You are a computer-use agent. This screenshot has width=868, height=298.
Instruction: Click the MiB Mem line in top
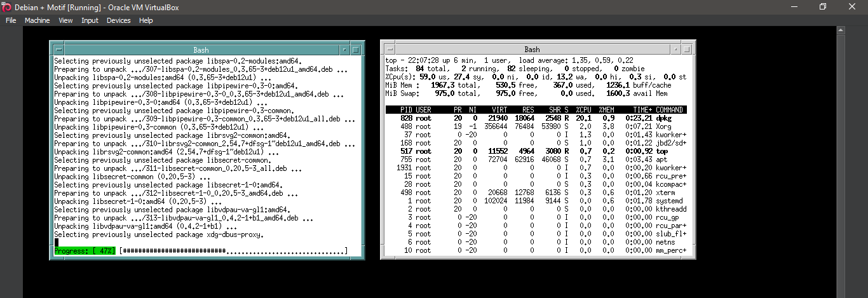[x=528, y=85]
